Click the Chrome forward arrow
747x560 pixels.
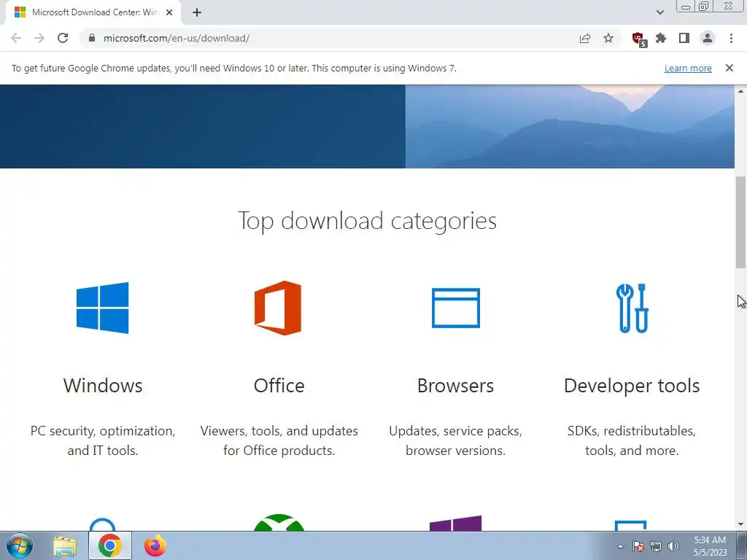pos(39,38)
